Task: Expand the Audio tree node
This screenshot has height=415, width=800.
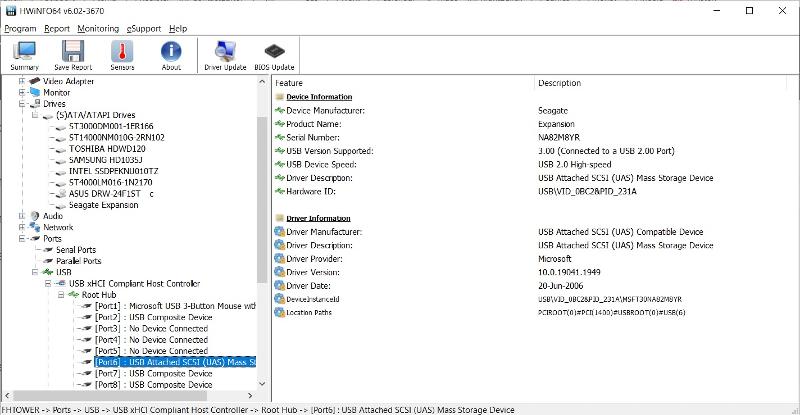Action: point(21,216)
